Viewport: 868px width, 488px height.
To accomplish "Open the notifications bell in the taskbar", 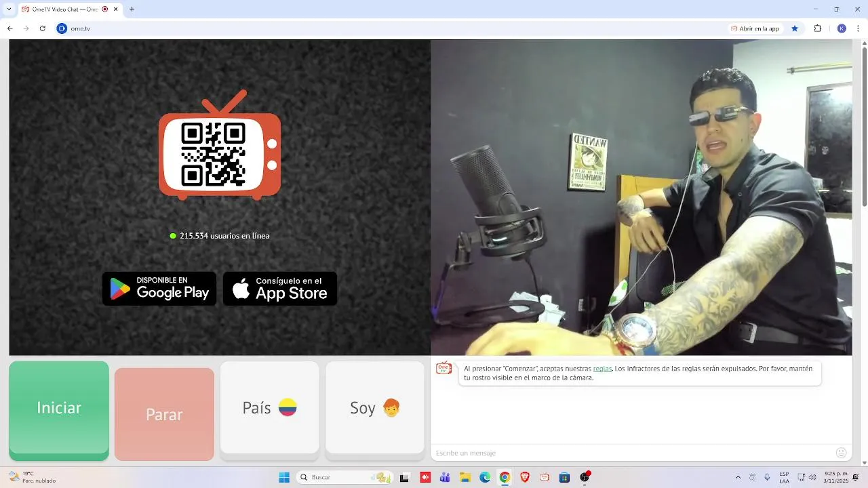I will click(856, 477).
